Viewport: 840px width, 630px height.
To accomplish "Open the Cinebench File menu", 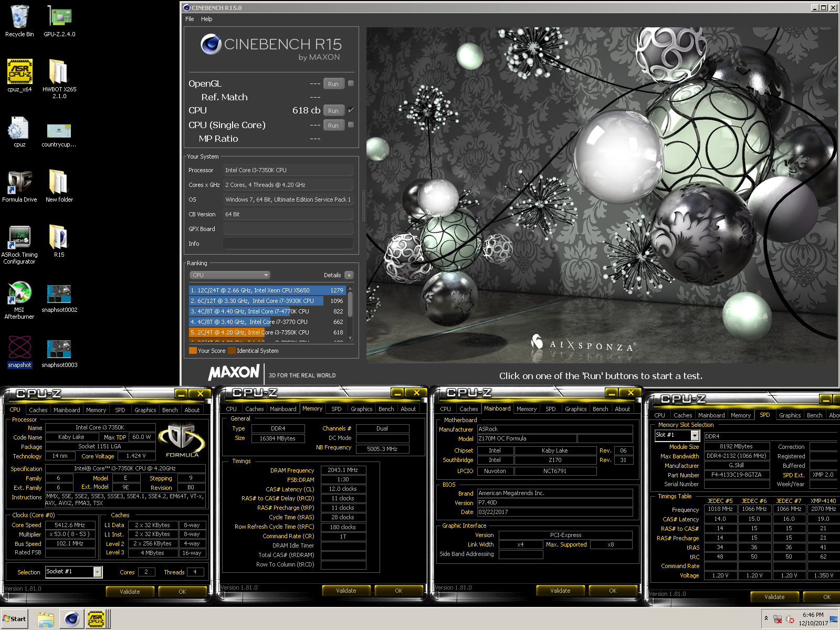I will [x=190, y=19].
